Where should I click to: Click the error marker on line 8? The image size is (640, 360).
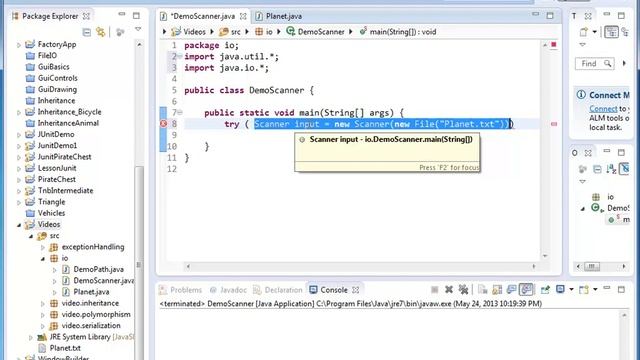tap(163, 123)
